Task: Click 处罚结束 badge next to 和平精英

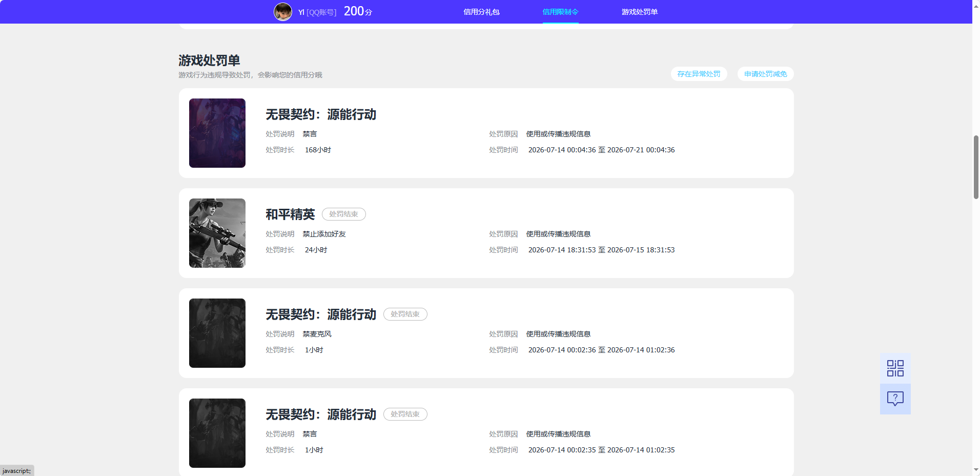Action: (x=343, y=214)
